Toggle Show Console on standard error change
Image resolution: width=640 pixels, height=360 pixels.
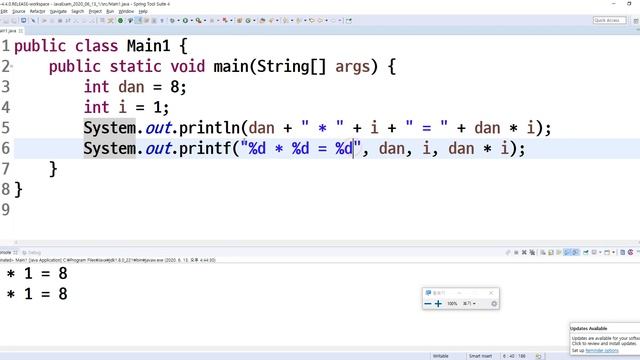point(576,253)
